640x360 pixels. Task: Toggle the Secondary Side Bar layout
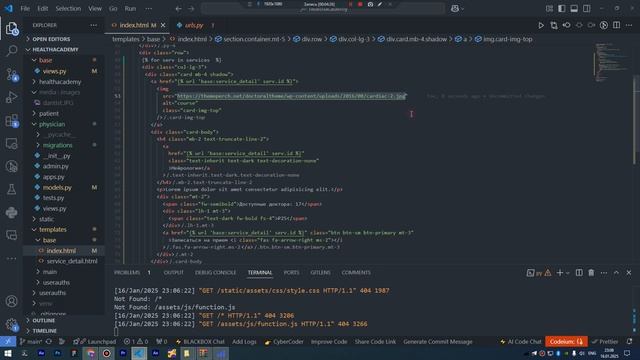click(x=587, y=9)
